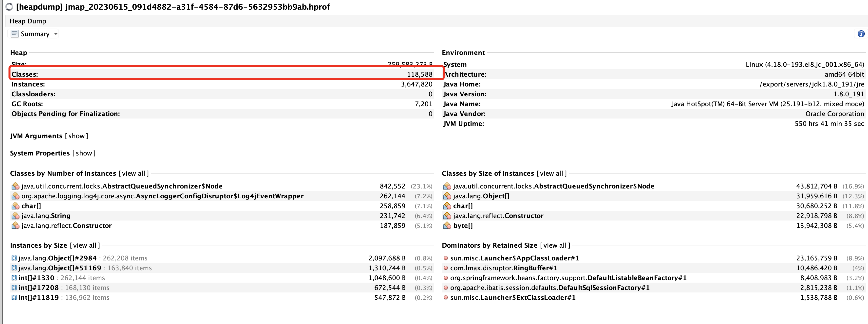Open com.lmax.disruptor.RingBuffer#1 dominator

pos(504,268)
